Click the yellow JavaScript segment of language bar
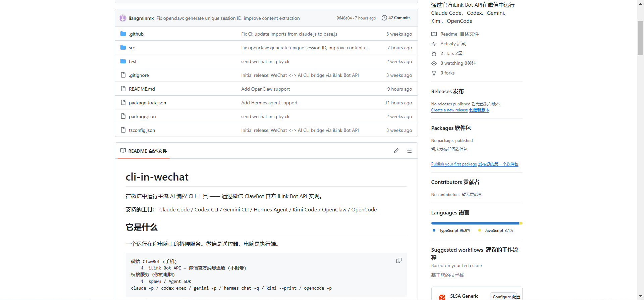The width and height of the screenshot is (644, 300). [x=521, y=223]
